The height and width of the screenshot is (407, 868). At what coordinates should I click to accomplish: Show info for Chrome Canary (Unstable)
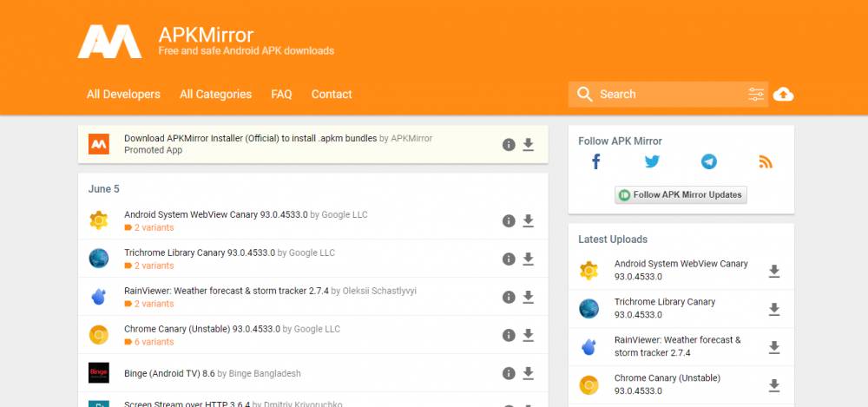509,335
